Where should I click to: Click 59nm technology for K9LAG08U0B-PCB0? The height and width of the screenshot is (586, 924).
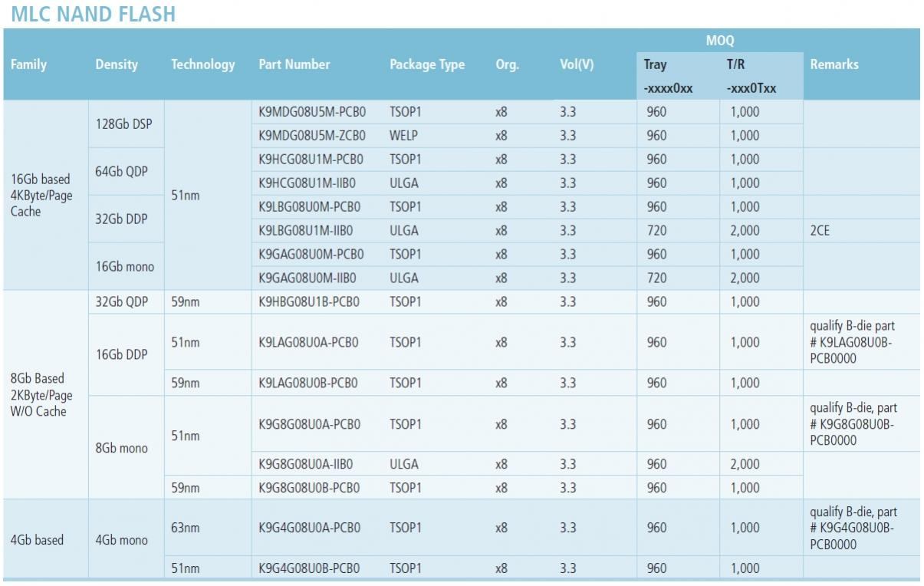tap(185, 383)
